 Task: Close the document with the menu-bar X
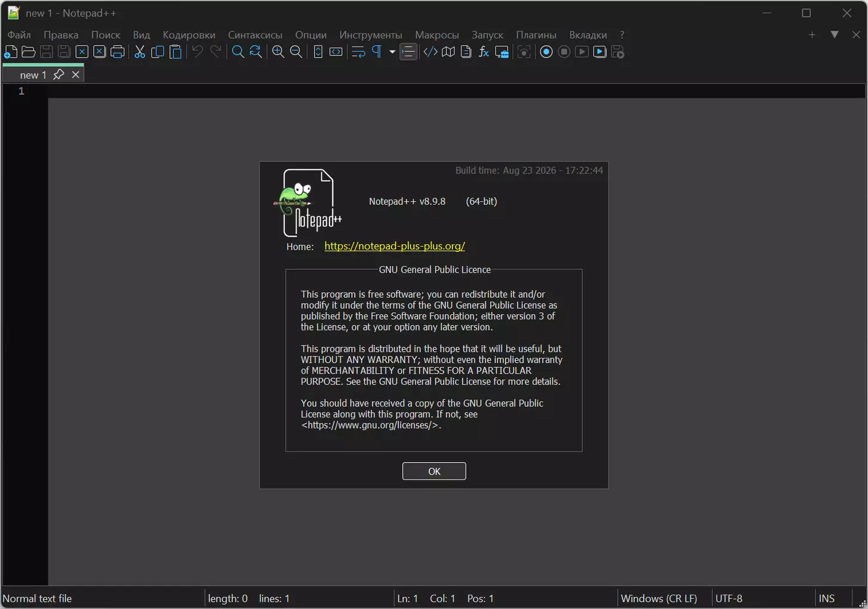pyautogui.click(x=856, y=35)
